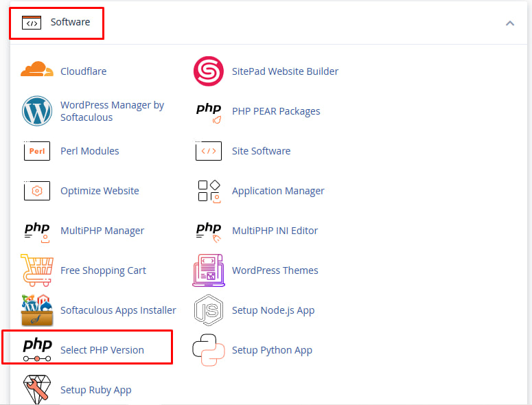This screenshot has width=532, height=405.
Task: Click the WordPress logo icon
Action: 37,111
